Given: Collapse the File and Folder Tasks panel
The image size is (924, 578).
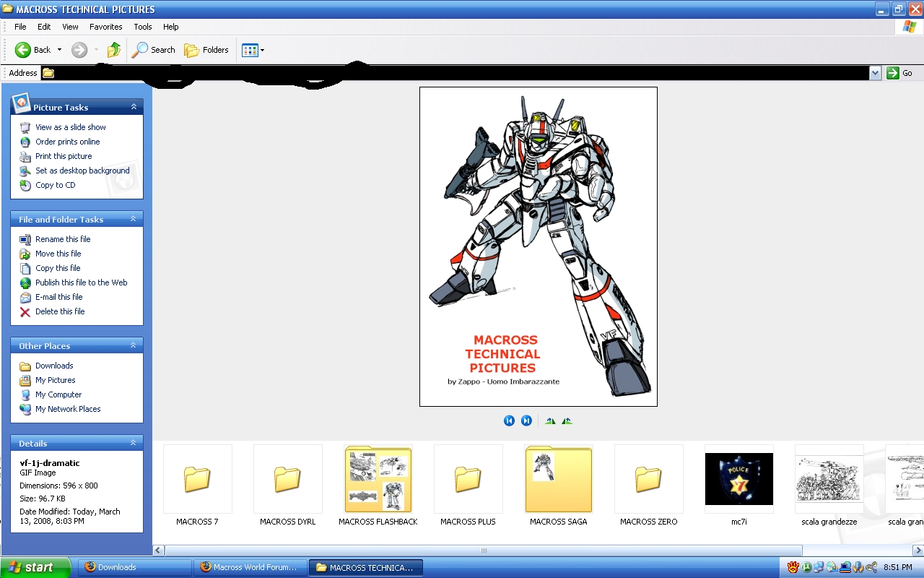Looking at the screenshot, I should (x=134, y=219).
